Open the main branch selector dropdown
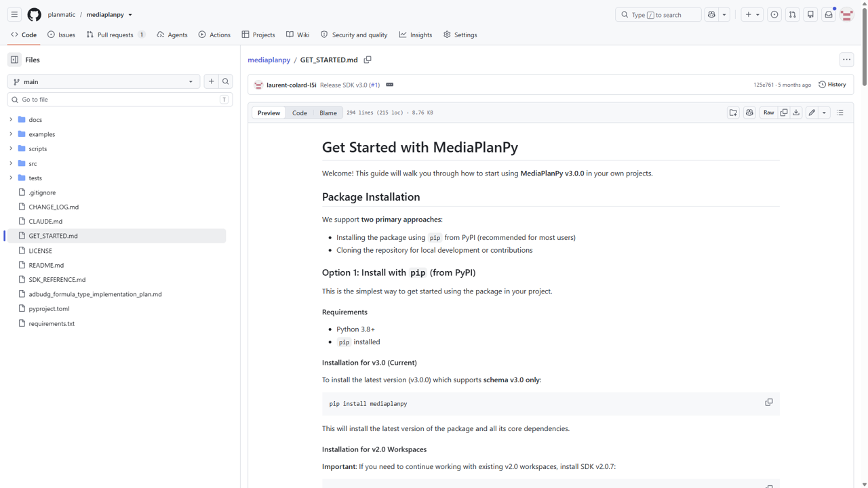868x488 pixels. click(103, 81)
